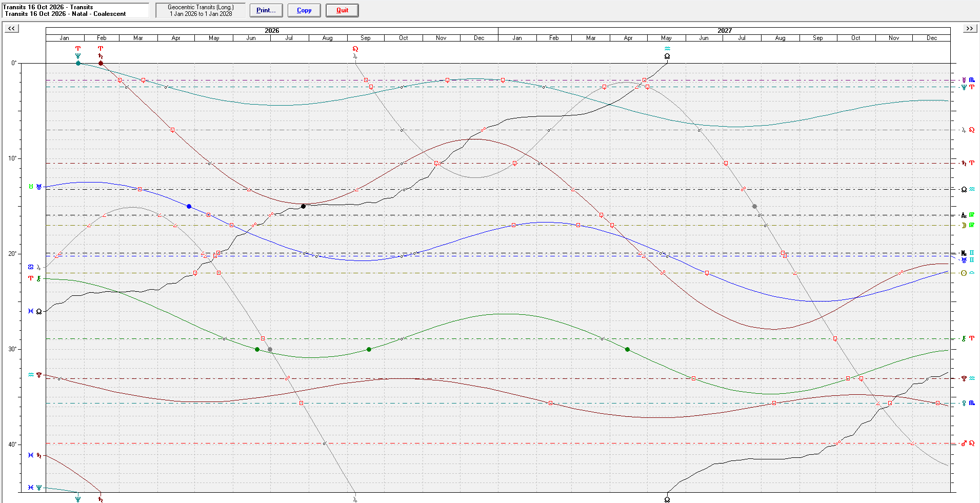Select natal Chiron in Aries label at right
980x503 pixels.
(968, 338)
